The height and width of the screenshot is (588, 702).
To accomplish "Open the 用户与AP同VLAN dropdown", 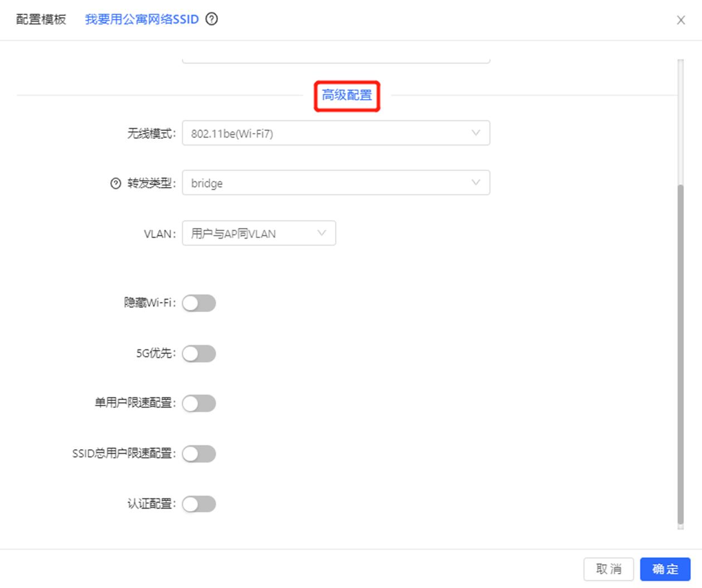I will click(x=258, y=233).
